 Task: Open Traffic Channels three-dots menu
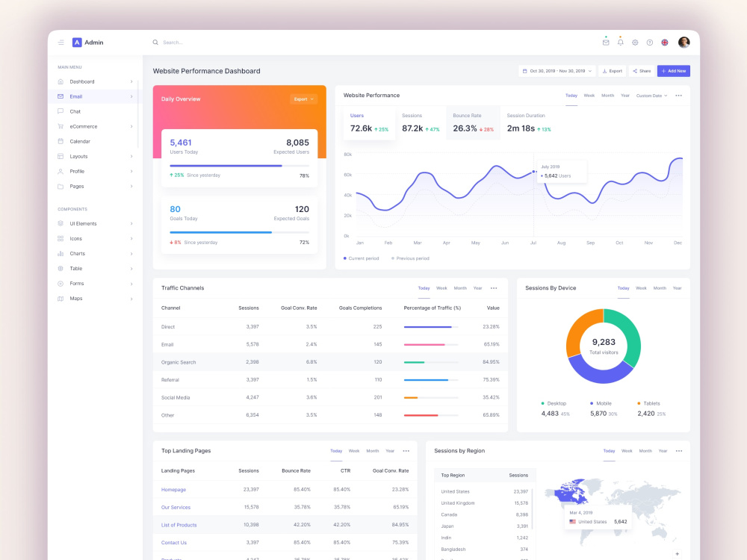(494, 288)
